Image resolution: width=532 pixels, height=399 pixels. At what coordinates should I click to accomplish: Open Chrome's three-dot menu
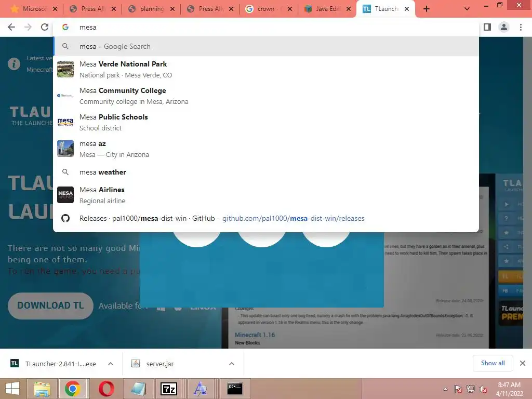click(x=521, y=27)
